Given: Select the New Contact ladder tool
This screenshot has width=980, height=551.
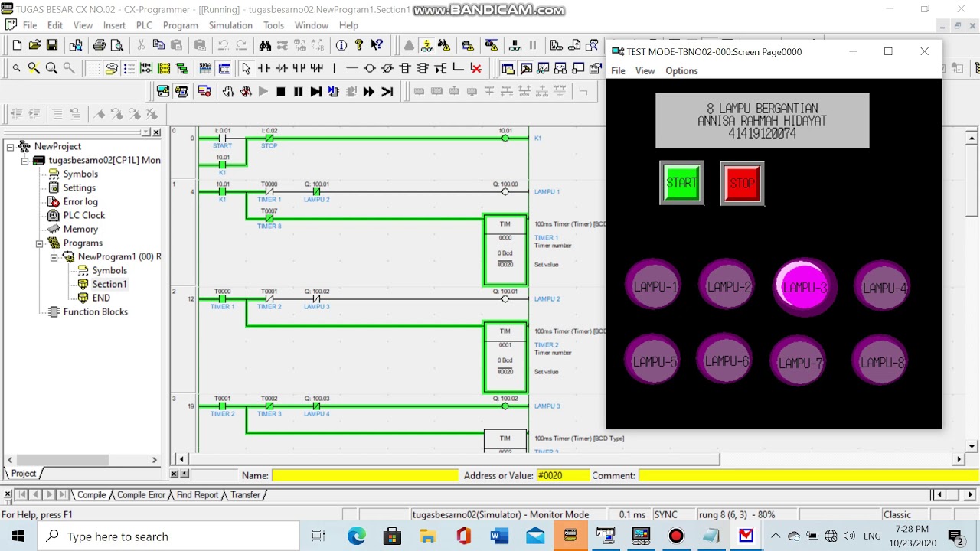Looking at the screenshot, I should [x=263, y=68].
